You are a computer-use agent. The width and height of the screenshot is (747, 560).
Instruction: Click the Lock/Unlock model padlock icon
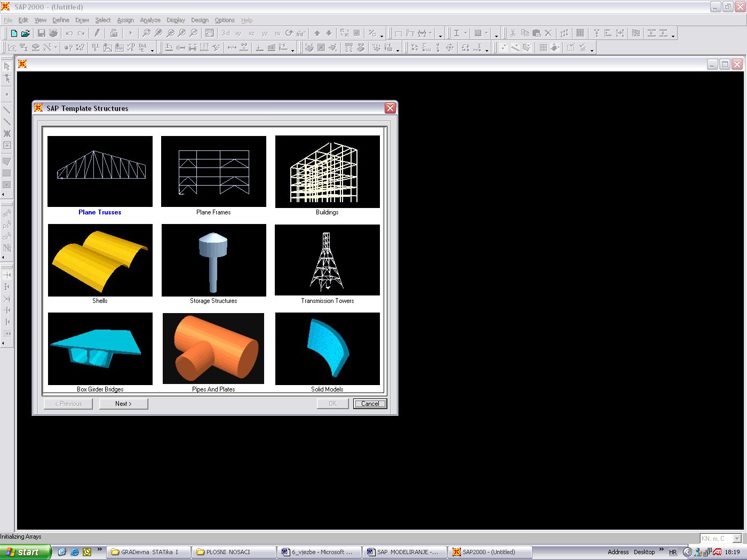point(114,33)
